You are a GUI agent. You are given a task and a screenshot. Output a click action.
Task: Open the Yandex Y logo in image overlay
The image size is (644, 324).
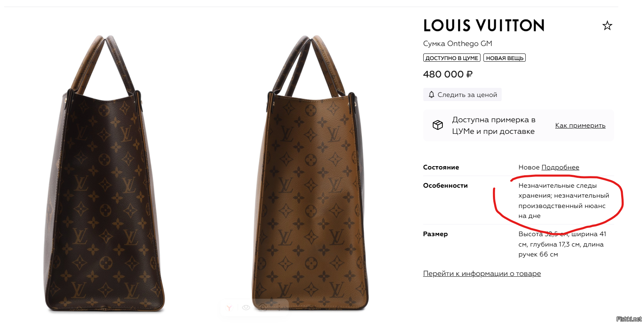point(229,307)
